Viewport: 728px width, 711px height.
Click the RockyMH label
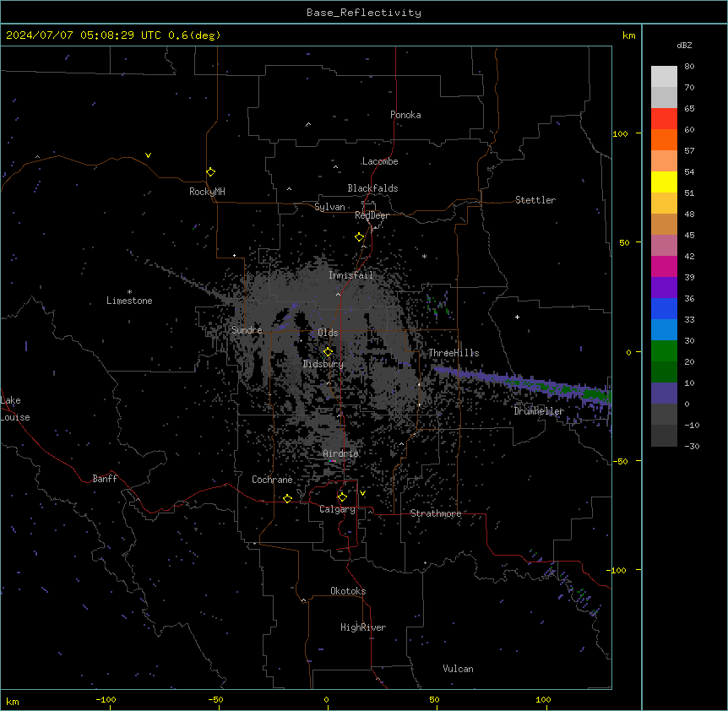pos(207,192)
